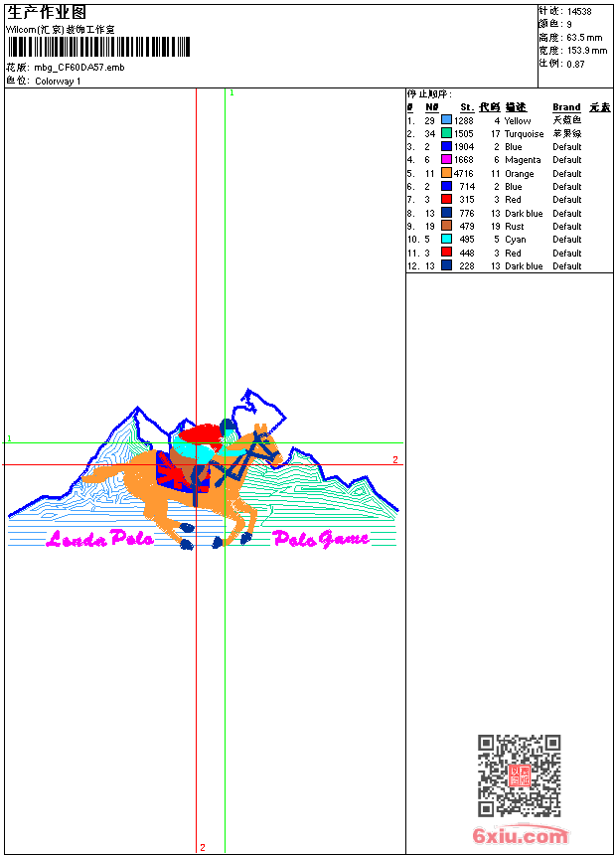Click the scale value 0.87

(575, 65)
